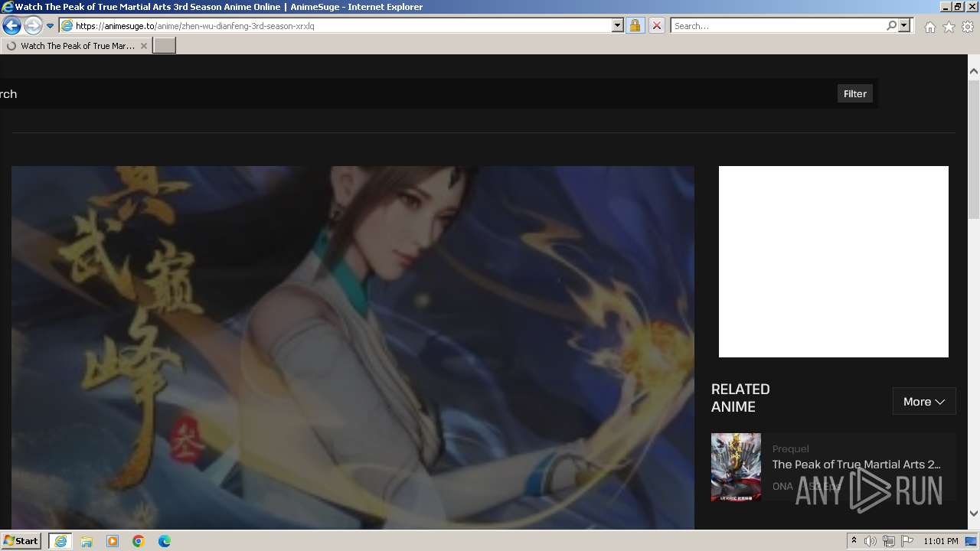The width and height of the screenshot is (980, 551).
Task: Launch Microsoft Edge from taskbar
Action: point(165,541)
